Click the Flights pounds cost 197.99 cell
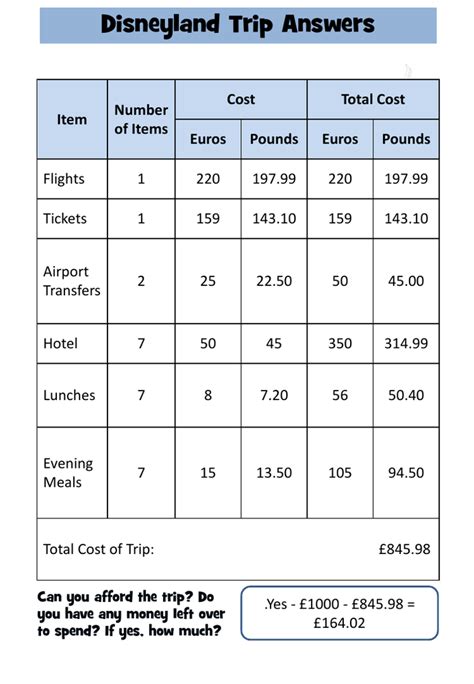The height and width of the screenshot is (684, 474). (274, 179)
